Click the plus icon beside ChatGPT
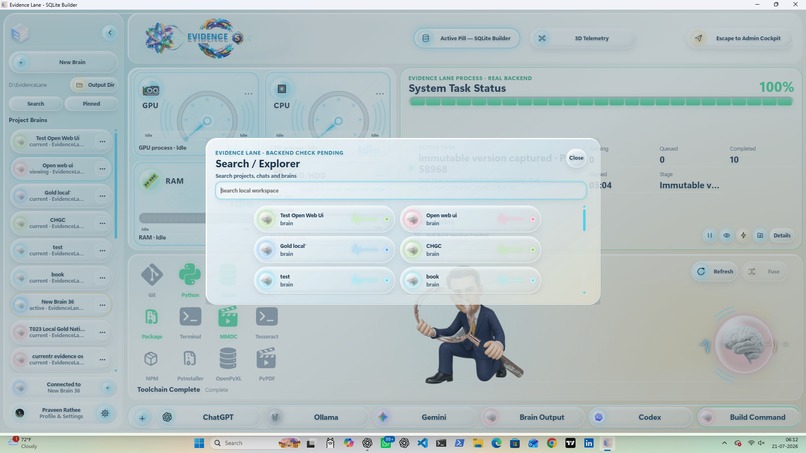 click(142, 418)
